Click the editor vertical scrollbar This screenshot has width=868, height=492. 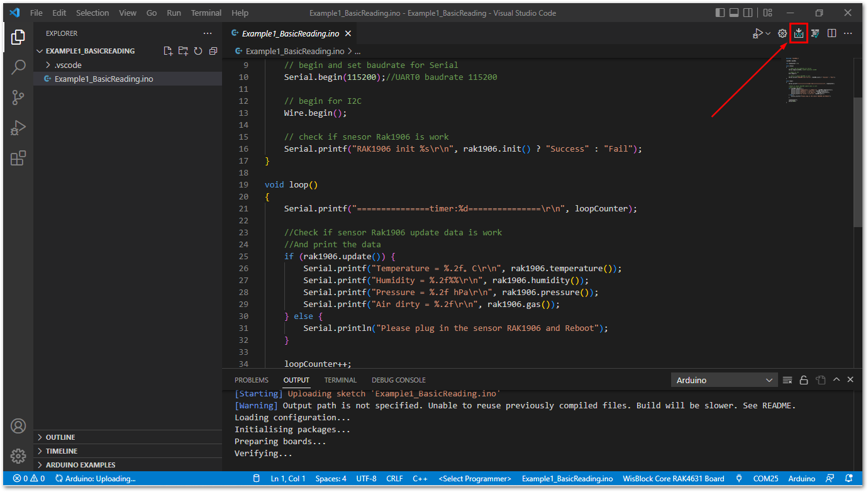tap(858, 162)
